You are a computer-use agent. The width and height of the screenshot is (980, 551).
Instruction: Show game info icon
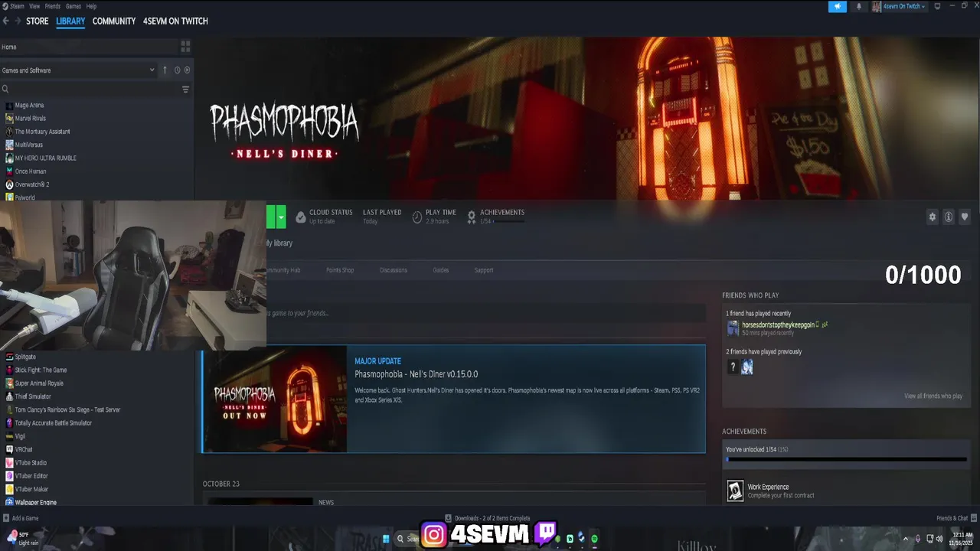click(949, 217)
